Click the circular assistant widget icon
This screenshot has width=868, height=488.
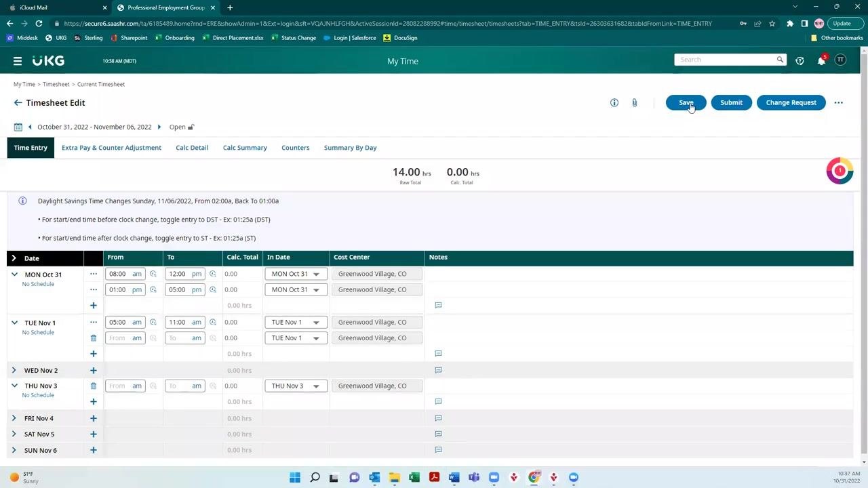pos(840,171)
